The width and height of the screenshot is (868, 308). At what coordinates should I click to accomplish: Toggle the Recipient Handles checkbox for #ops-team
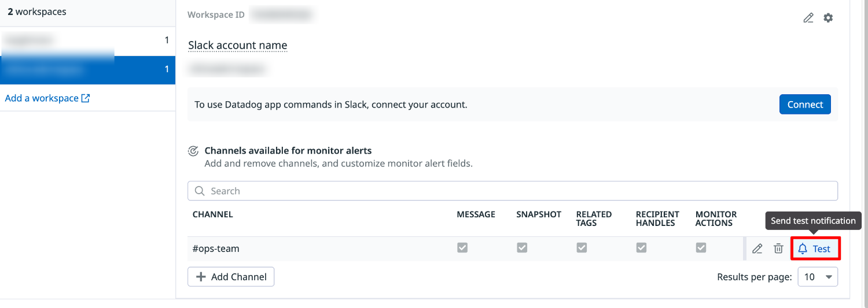[x=641, y=248]
